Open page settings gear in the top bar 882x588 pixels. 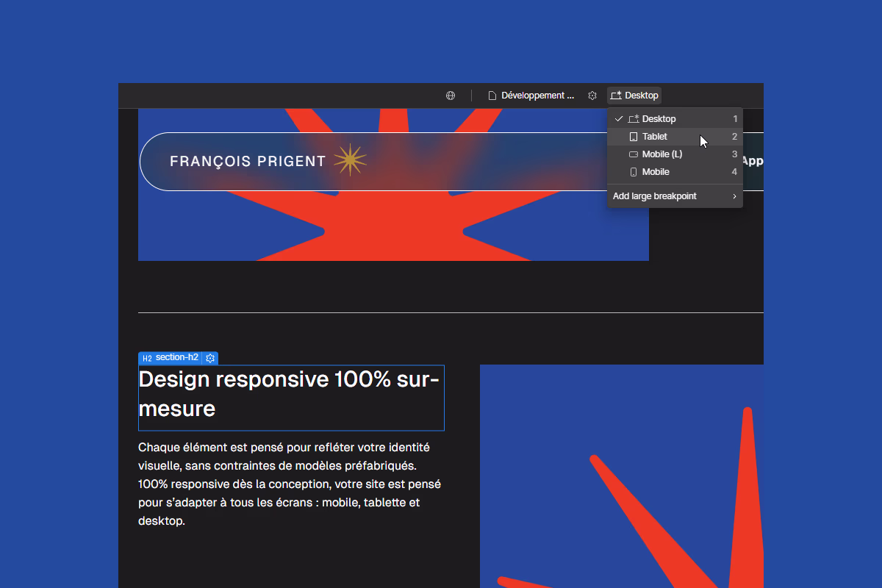pos(592,96)
